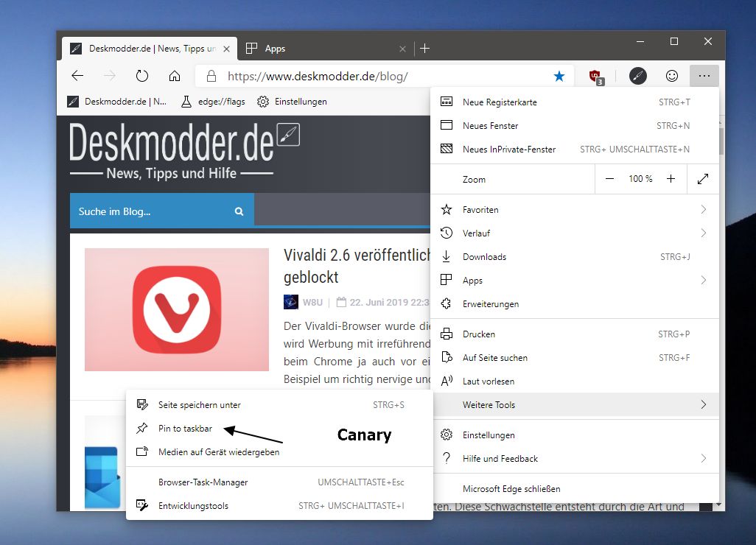This screenshot has width=756, height=545.
Task: Choose Seite speichern unter
Action: coord(279,405)
